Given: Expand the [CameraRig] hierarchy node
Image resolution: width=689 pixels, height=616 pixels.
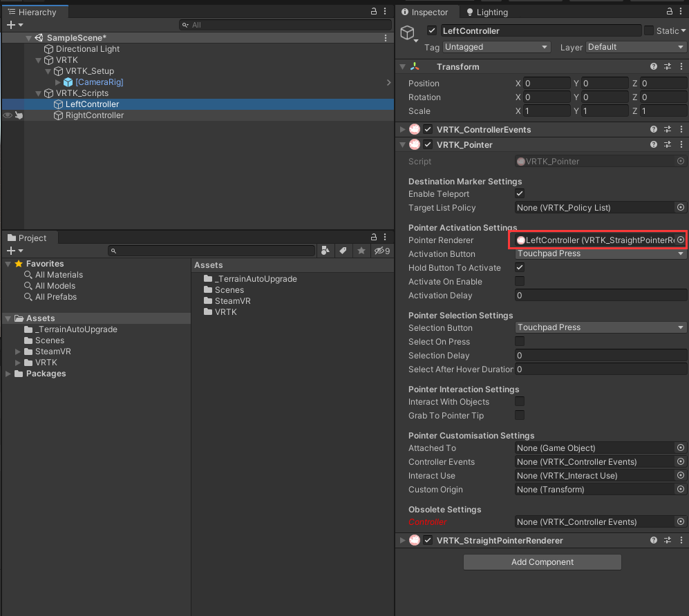Looking at the screenshot, I should [57, 82].
